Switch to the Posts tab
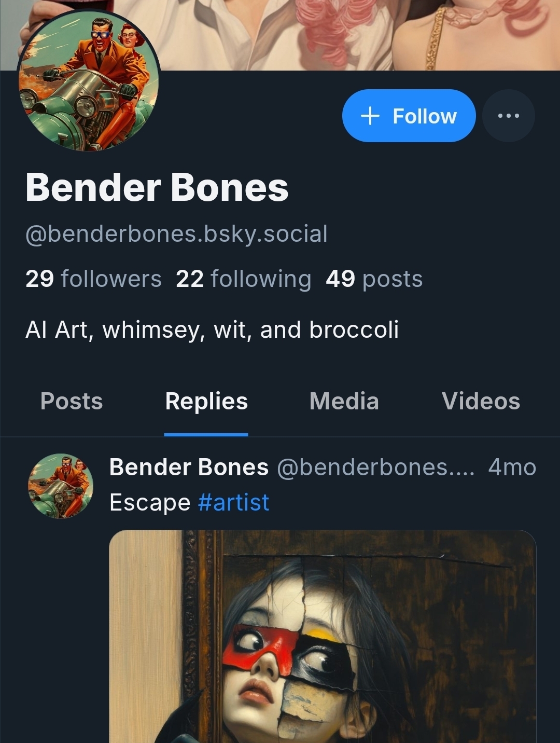 point(72,401)
